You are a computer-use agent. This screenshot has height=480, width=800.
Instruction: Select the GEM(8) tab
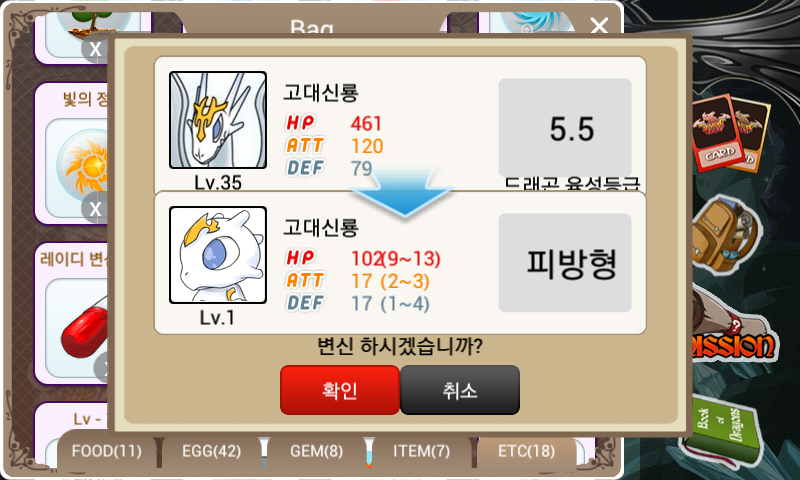point(316,451)
